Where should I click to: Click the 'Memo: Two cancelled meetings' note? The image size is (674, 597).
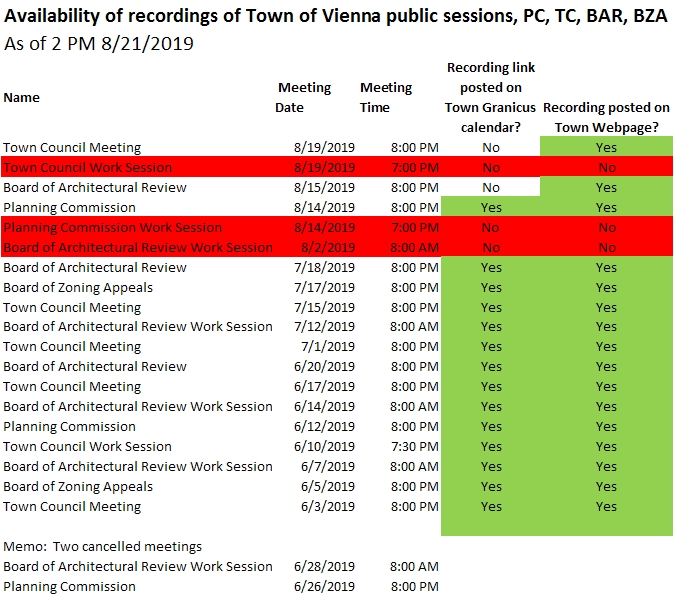point(103,547)
